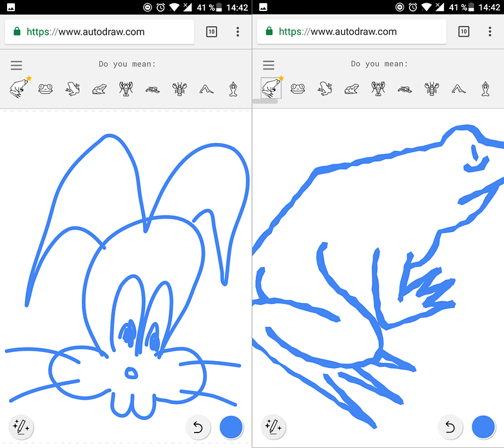Focus the autodraw.com address bar, right screen

[352, 32]
